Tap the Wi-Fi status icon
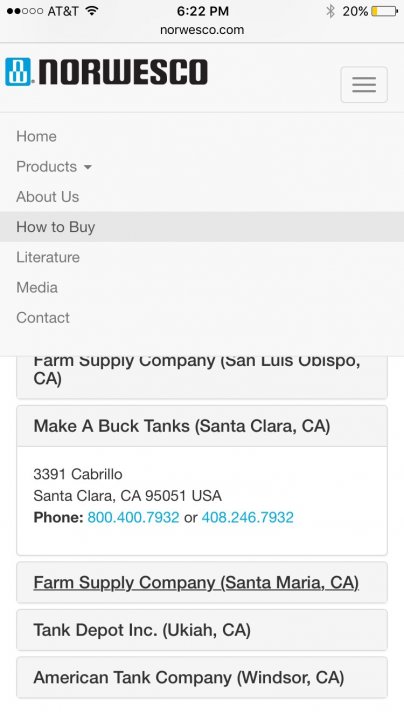This screenshot has width=404, height=720. [92, 11]
